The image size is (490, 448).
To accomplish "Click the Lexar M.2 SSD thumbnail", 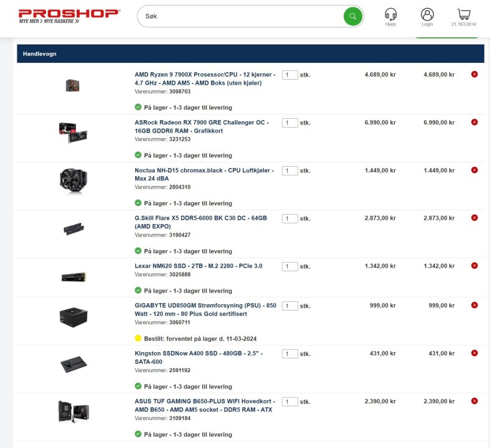I will pyautogui.click(x=73, y=277).
